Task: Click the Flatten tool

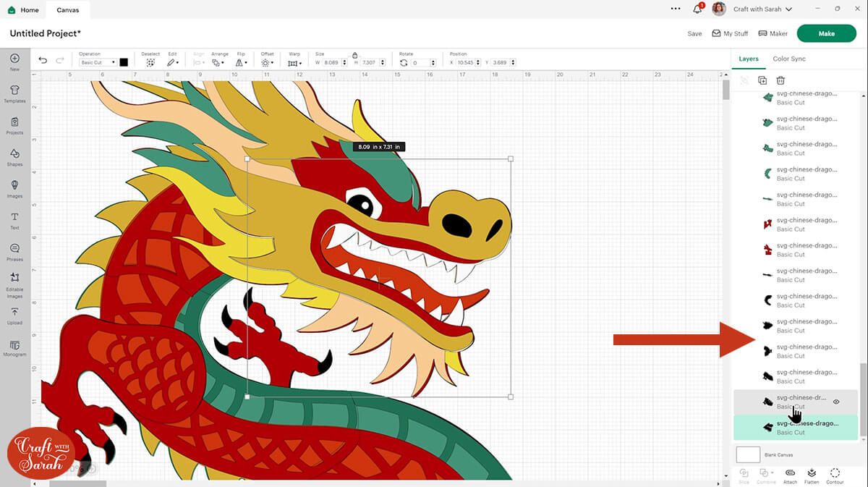Action: click(812, 475)
